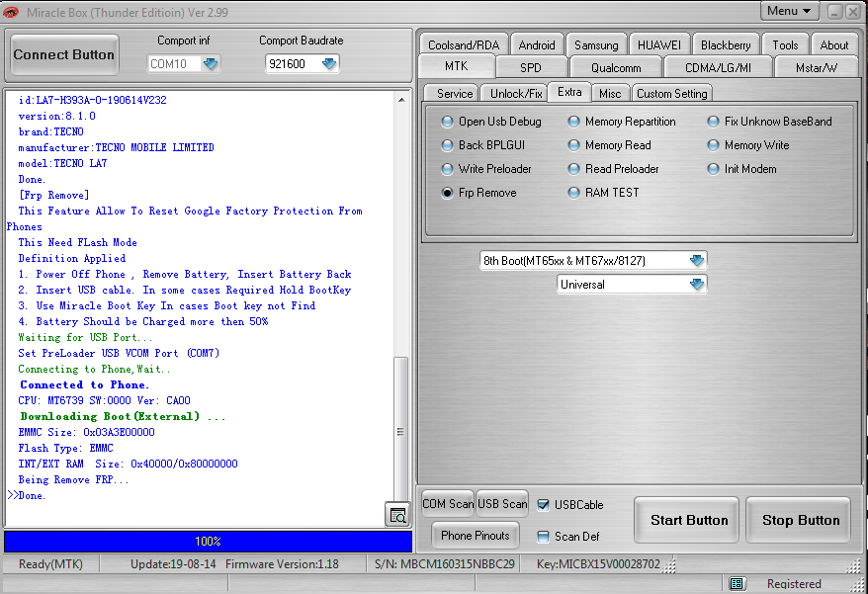Click the Connect Button
The width and height of the screenshot is (868, 594).
click(63, 54)
